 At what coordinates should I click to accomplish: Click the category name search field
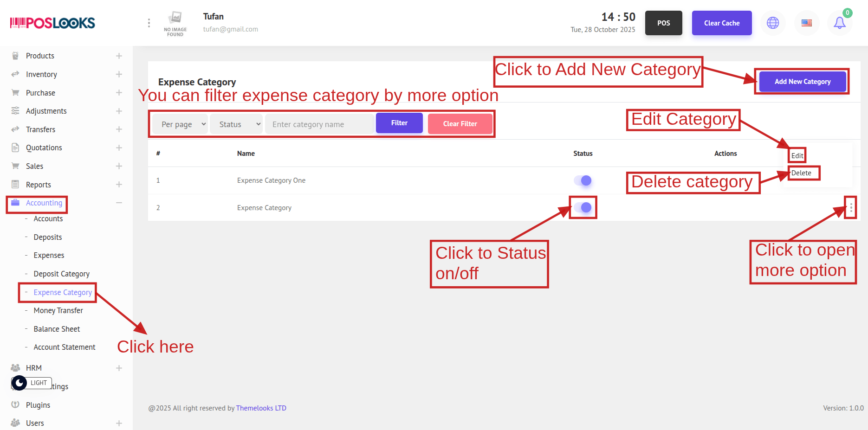[319, 124]
